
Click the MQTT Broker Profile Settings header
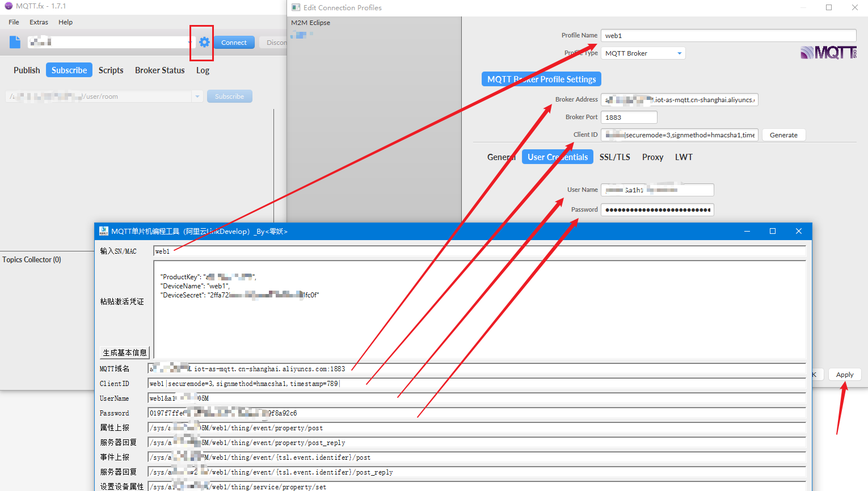tap(541, 79)
